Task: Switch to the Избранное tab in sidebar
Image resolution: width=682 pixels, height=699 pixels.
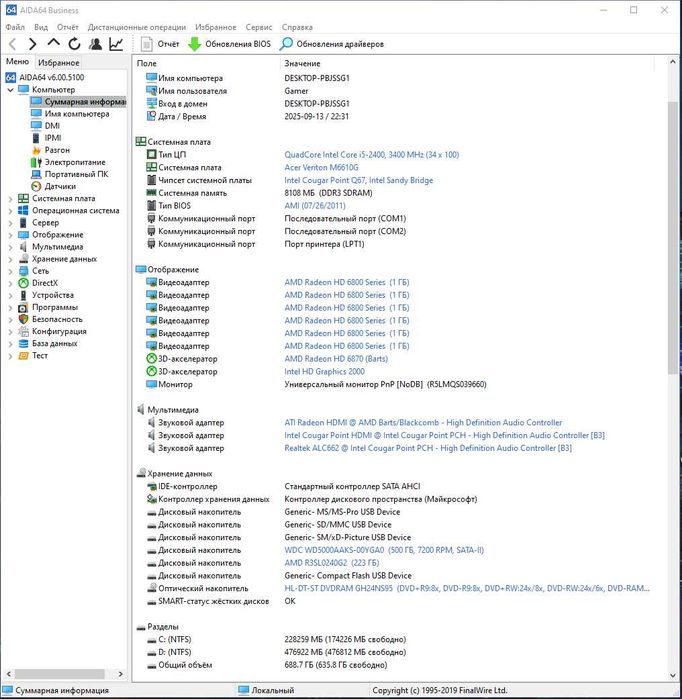Action: [x=59, y=62]
